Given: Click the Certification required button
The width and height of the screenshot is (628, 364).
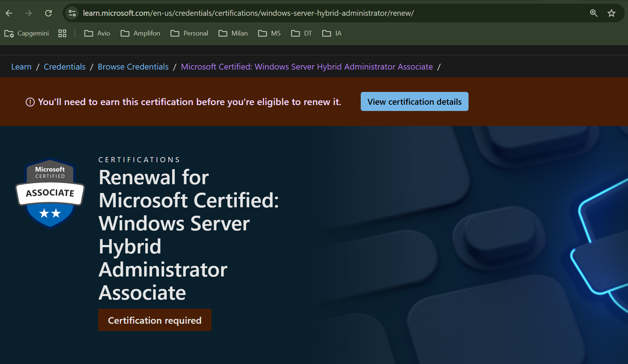Looking at the screenshot, I should click(155, 320).
